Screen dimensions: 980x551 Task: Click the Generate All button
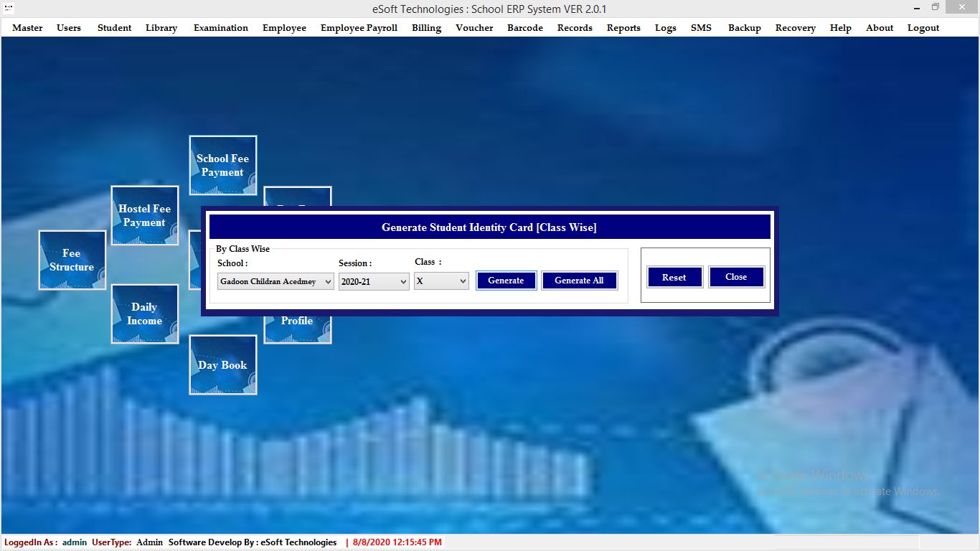point(579,281)
